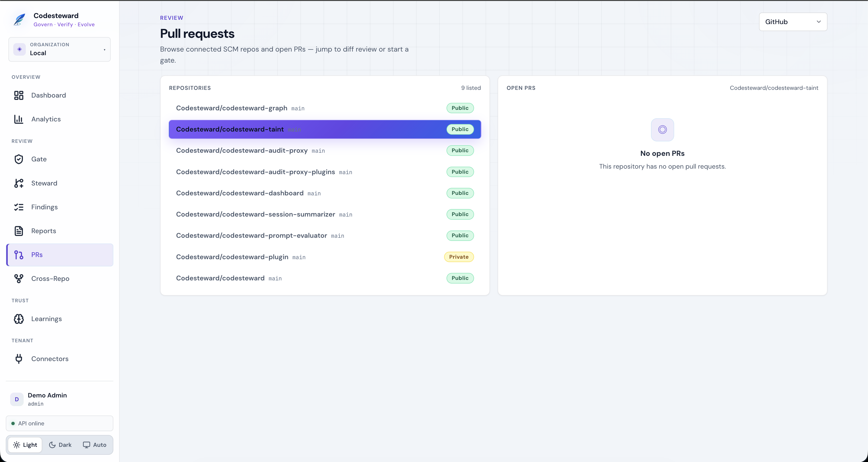Click the PRs pull-request icon
The height and width of the screenshot is (462, 868).
click(x=19, y=255)
